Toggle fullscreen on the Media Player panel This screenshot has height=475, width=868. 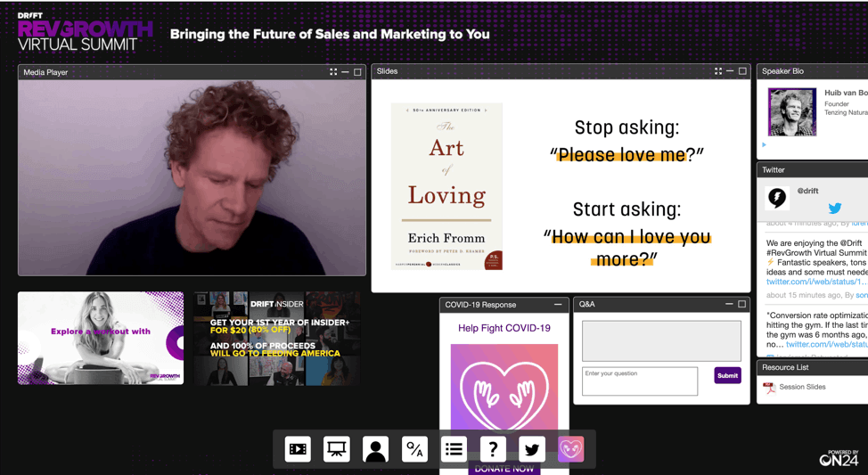[x=333, y=72]
